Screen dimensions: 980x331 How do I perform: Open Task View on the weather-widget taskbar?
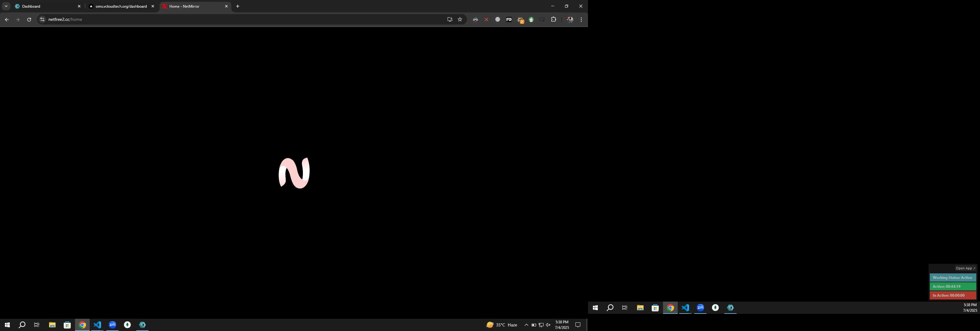37,325
